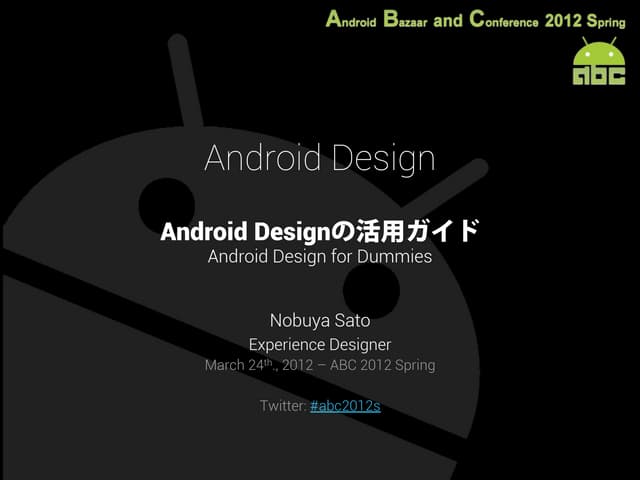640x480 pixels.
Task: Click the 'Android Design for Dummies' subtitle
Action: point(319,257)
